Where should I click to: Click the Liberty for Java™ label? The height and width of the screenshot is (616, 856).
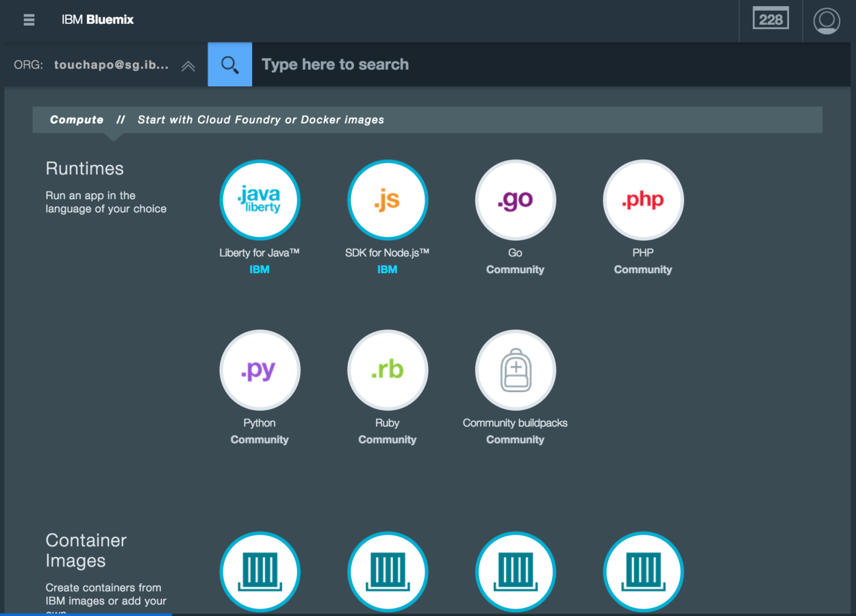(x=260, y=253)
